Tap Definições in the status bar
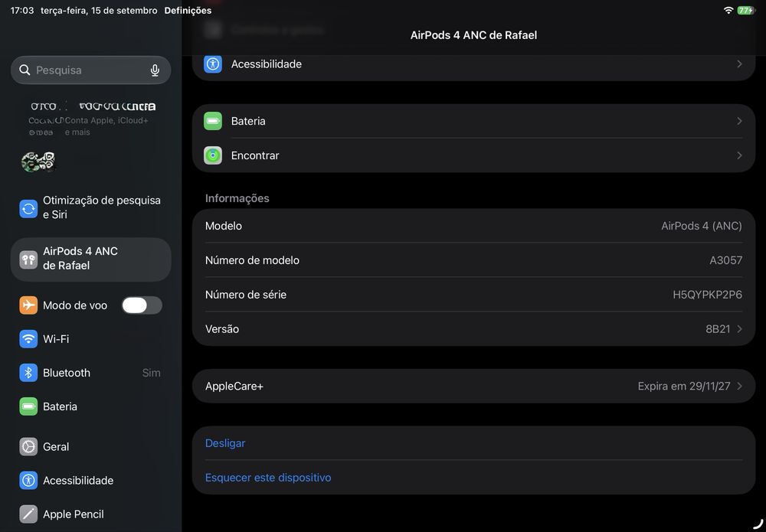The image size is (766, 532). coord(188,10)
